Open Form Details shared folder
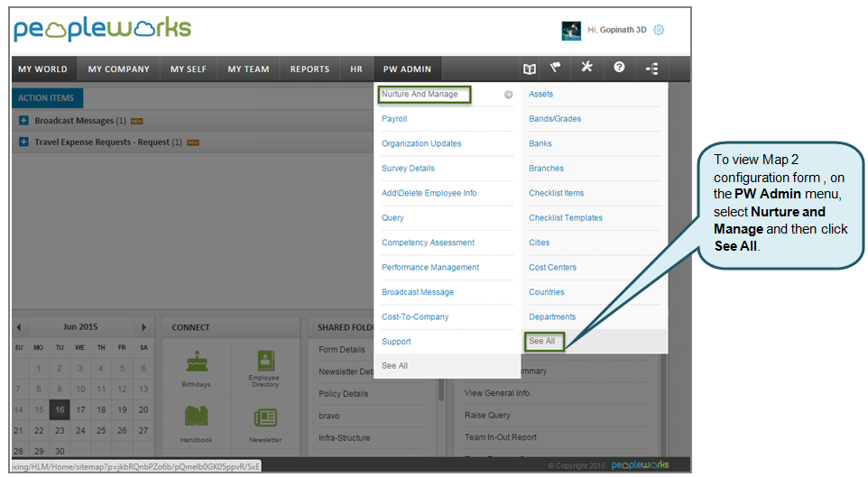 coord(342,349)
